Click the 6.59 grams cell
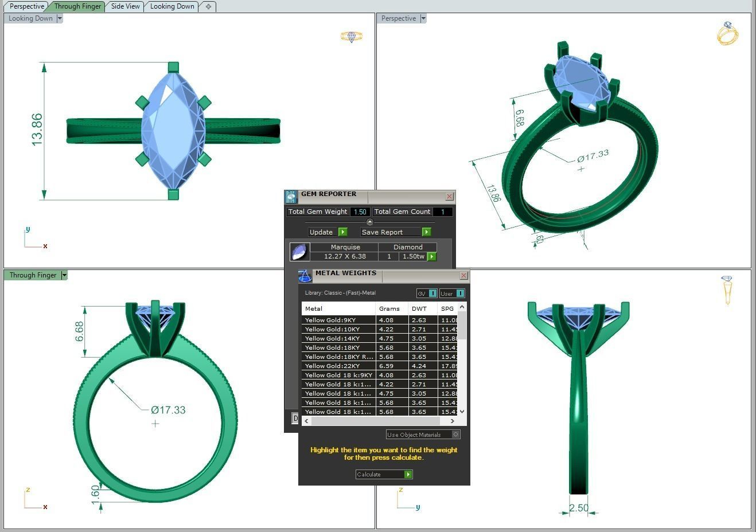756x532 pixels. pyautogui.click(x=392, y=366)
